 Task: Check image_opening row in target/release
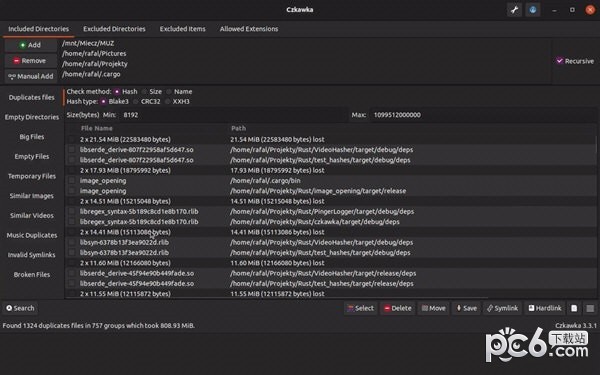point(72,191)
